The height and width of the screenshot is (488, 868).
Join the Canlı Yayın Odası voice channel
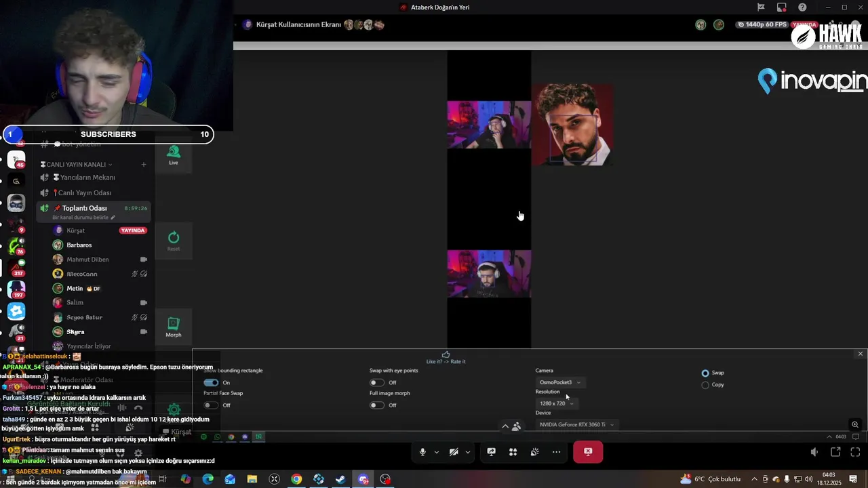[93, 192]
